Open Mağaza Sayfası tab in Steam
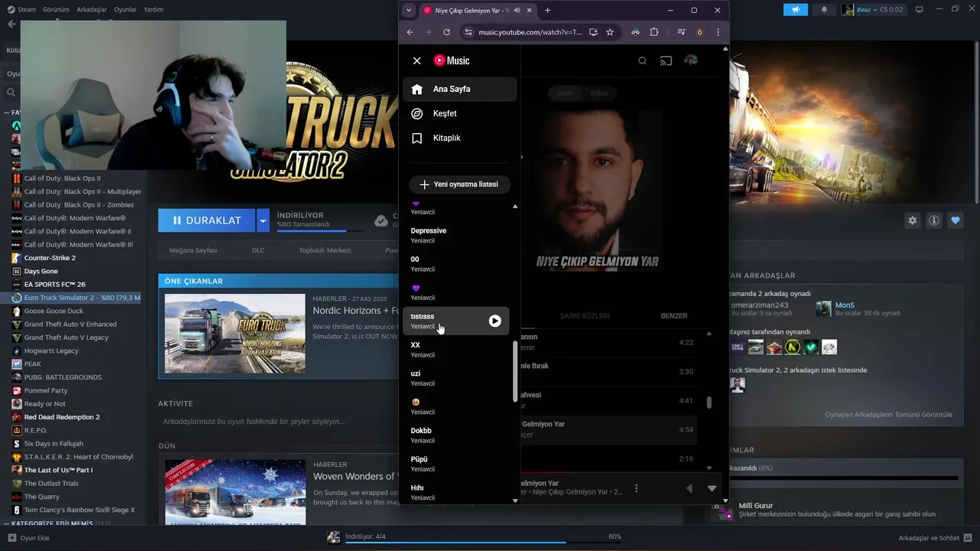 pos(193,250)
